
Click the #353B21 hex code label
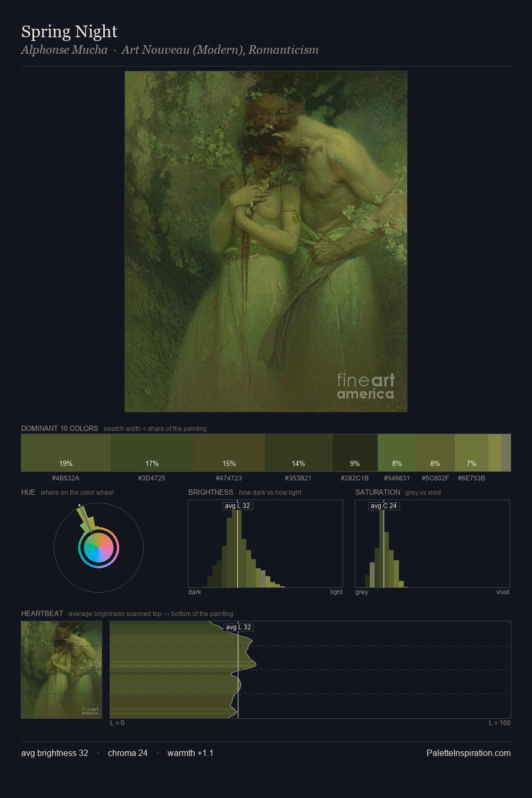298,478
